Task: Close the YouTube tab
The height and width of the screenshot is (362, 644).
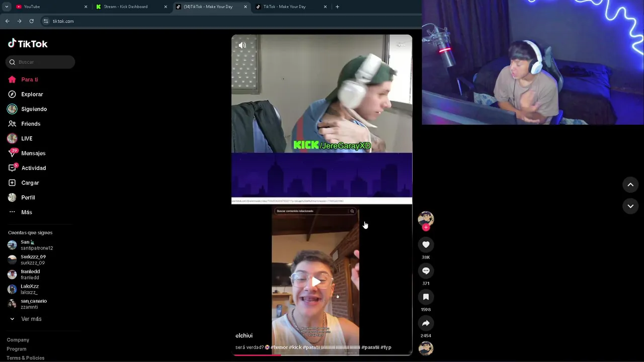Action: coord(86,7)
